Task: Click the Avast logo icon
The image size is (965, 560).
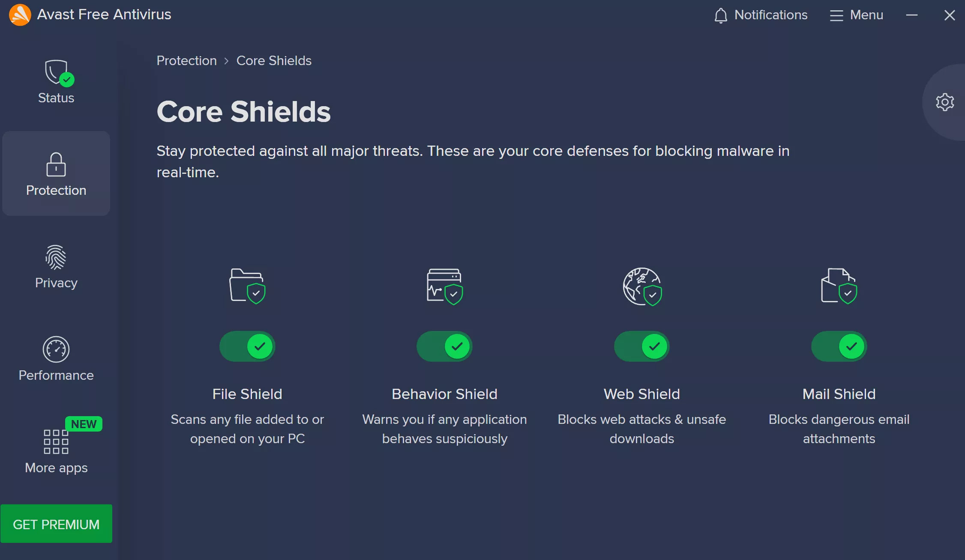Action: point(20,15)
